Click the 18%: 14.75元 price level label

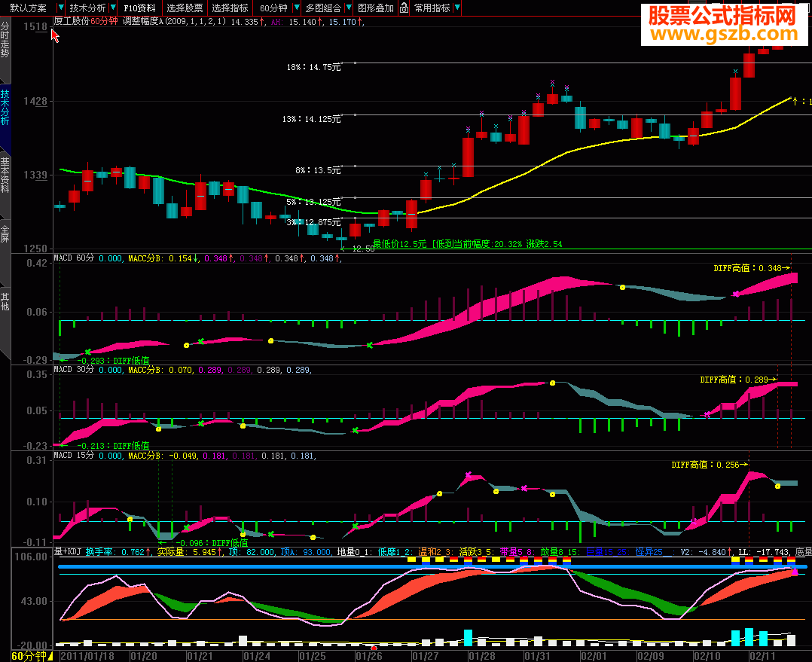pyautogui.click(x=313, y=67)
